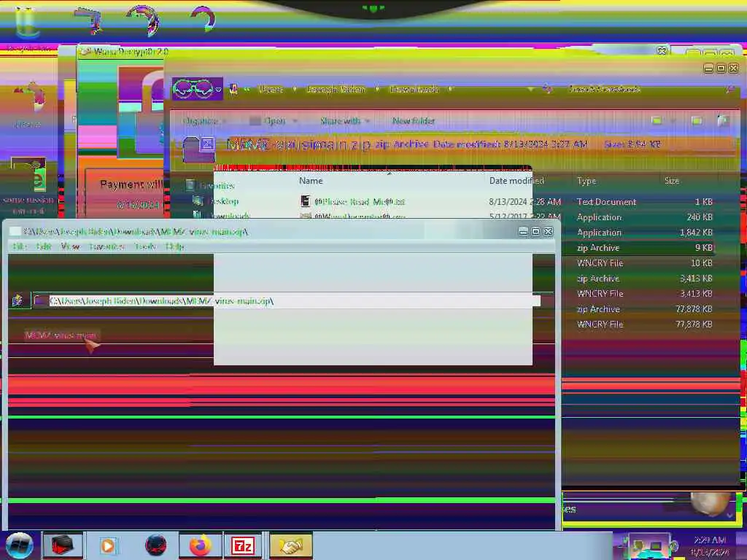Open the Organize menu in Explorer
Viewport: 747px width, 560px height.
coord(204,121)
